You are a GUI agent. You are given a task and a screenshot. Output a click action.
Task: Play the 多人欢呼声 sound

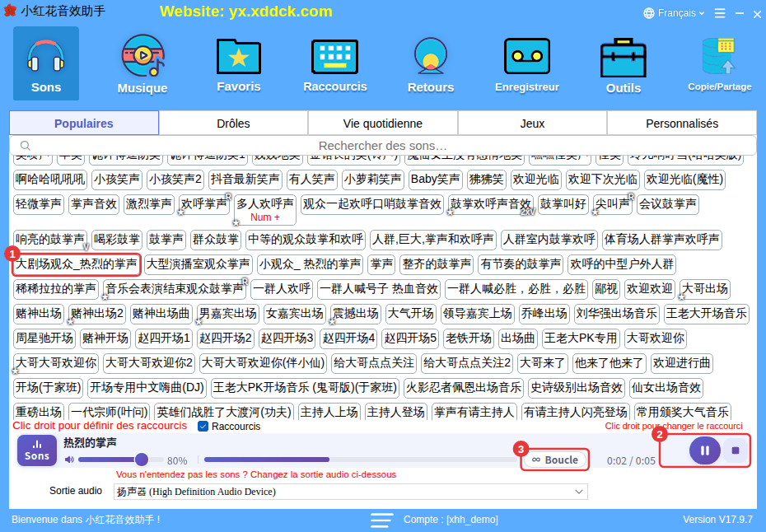click(265, 209)
